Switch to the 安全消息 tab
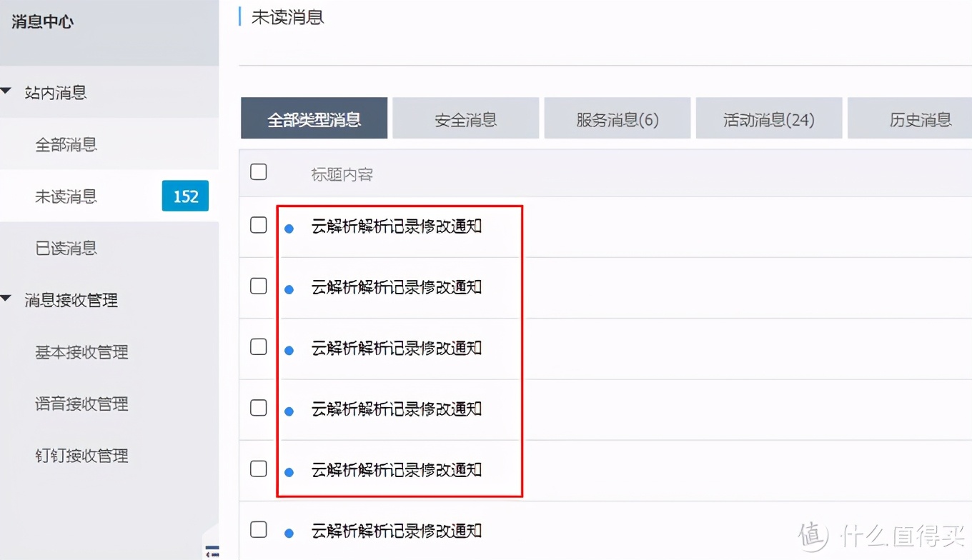The width and height of the screenshot is (972, 560). [465, 119]
